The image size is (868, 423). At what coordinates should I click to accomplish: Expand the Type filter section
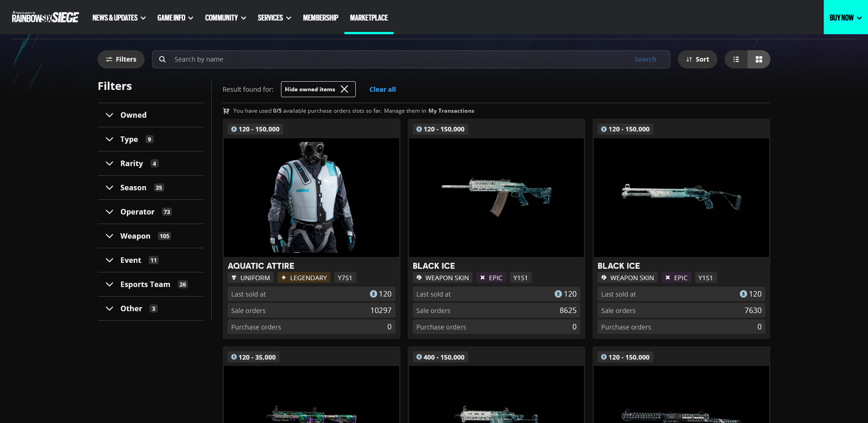[x=151, y=139]
